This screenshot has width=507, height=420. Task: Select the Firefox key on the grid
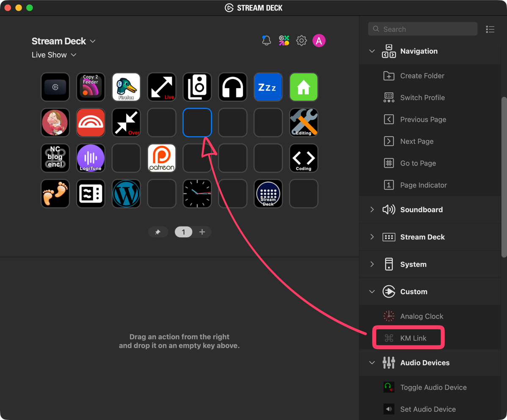click(x=126, y=87)
